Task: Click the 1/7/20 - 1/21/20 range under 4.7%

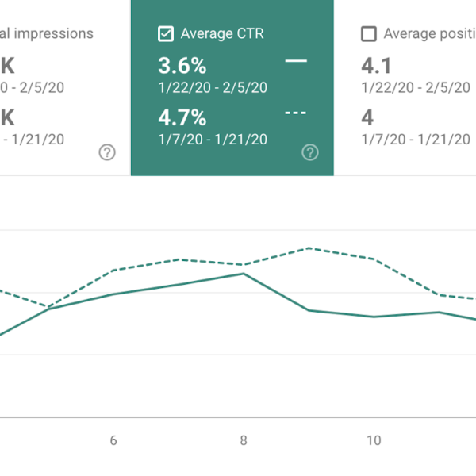Action: 213,140
